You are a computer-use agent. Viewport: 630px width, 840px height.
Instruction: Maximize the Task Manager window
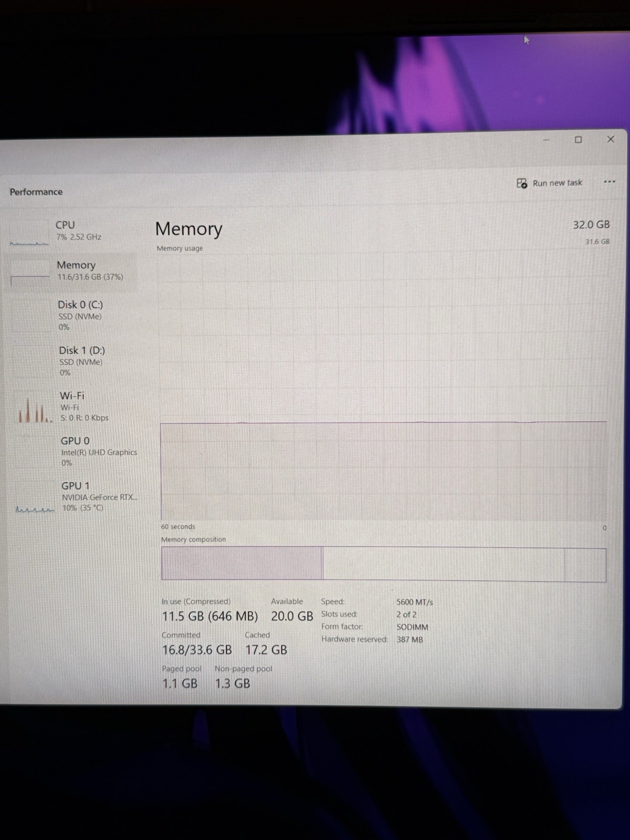(x=578, y=140)
